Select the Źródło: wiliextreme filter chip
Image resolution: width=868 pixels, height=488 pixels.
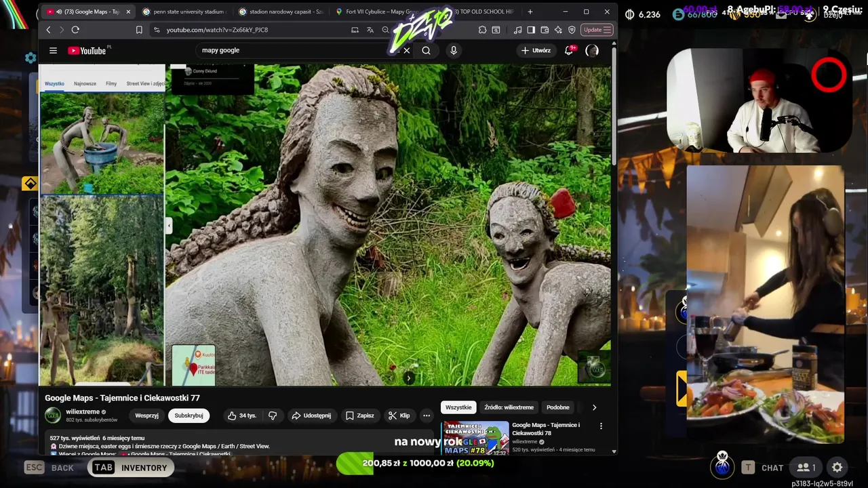tap(509, 407)
